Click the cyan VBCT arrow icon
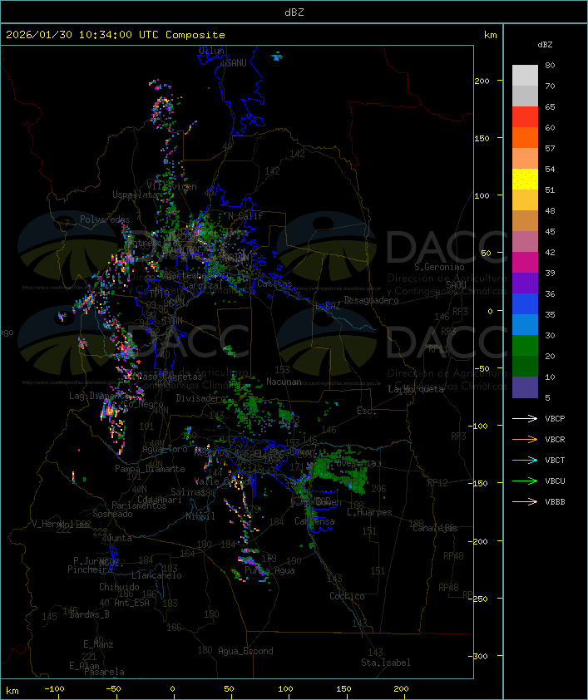588x700 pixels. tap(525, 460)
